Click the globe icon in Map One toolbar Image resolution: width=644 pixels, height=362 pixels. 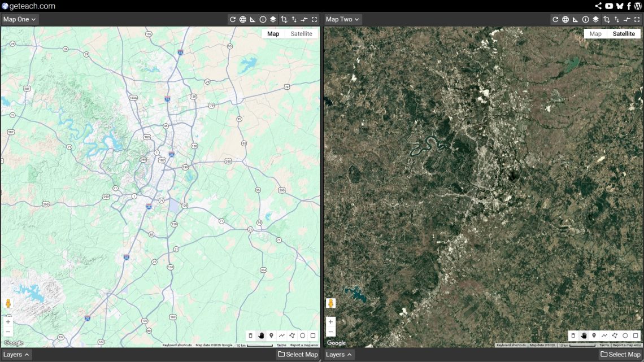pyautogui.click(x=242, y=19)
